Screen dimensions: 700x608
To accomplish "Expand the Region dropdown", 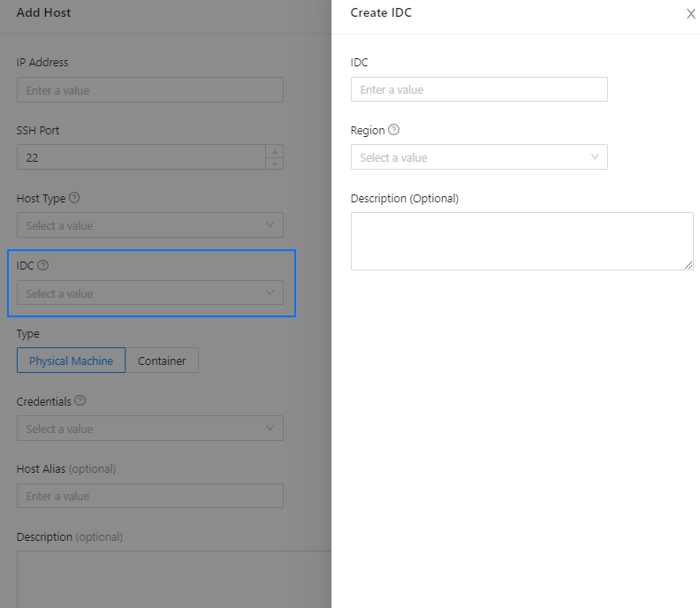I will [479, 157].
